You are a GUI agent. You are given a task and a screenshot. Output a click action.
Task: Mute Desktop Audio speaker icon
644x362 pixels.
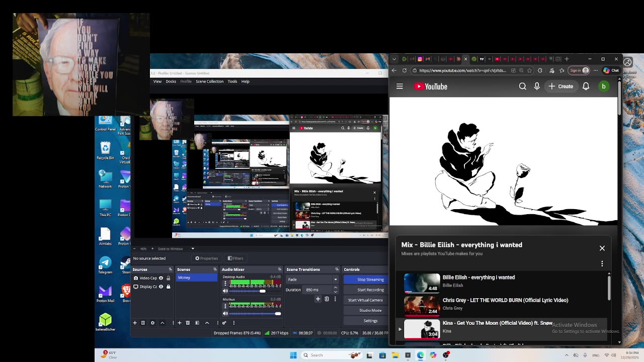[225, 291]
